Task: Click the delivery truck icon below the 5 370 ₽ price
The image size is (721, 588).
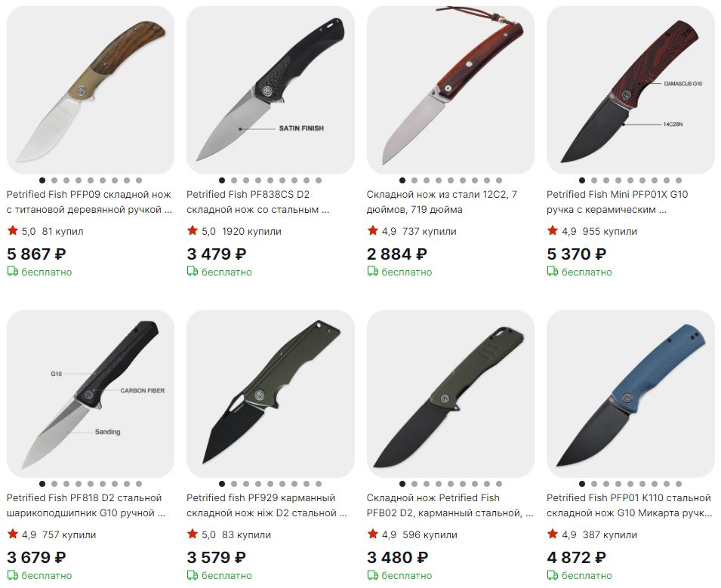Action: coord(552,272)
